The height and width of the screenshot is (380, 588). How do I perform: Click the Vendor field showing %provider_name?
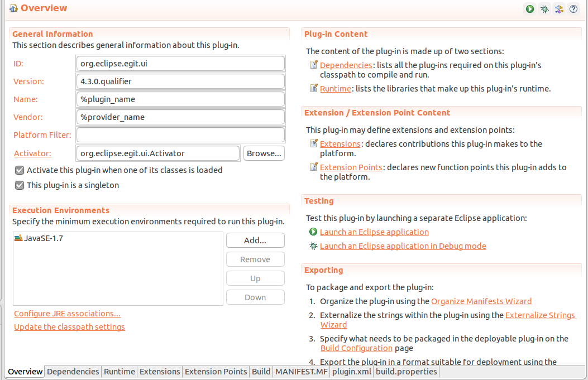pyautogui.click(x=180, y=117)
